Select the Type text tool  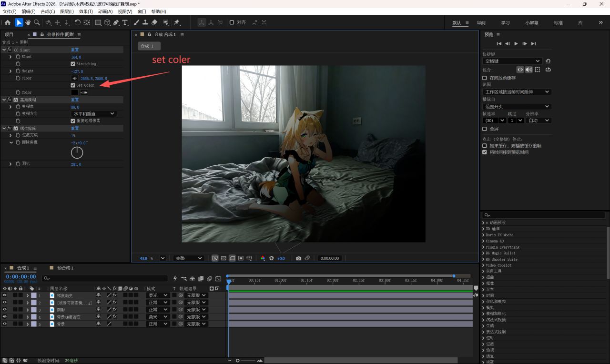point(125,22)
